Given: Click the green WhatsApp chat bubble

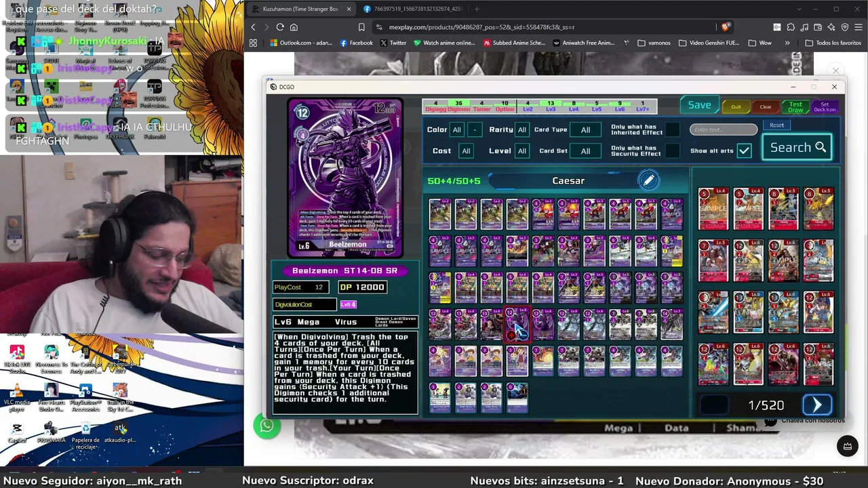Looking at the screenshot, I should pos(267,426).
